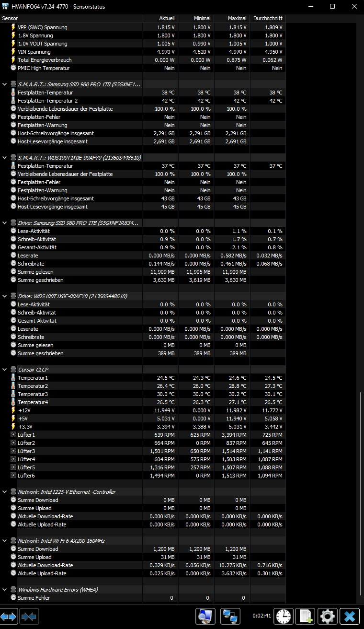This screenshot has height=629, width=364.
Task: Click the lightning icon next to VIN Spannung
Action: tap(13, 52)
